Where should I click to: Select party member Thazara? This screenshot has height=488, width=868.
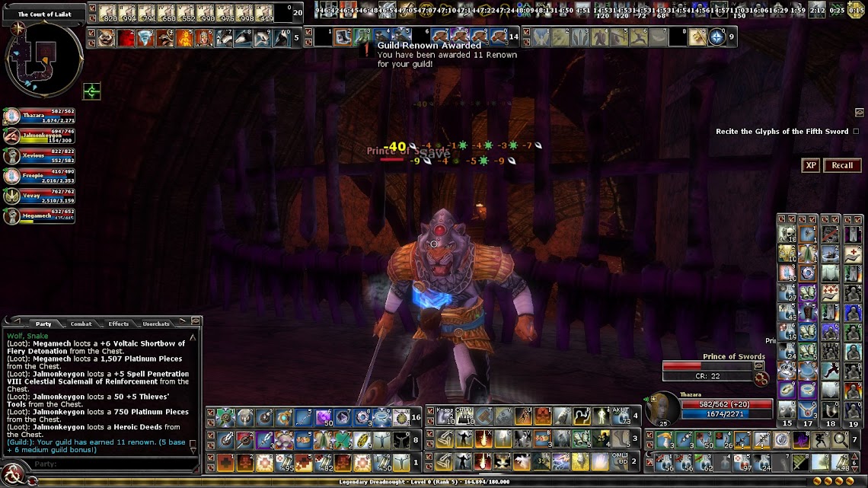(x=40, y=116)
